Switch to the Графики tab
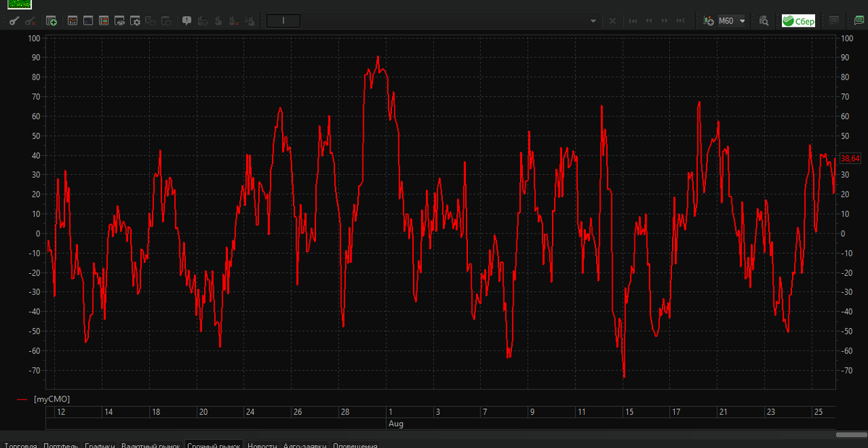Image resolution: width=868 pixels, height=448 pixels. pos(100,445)
